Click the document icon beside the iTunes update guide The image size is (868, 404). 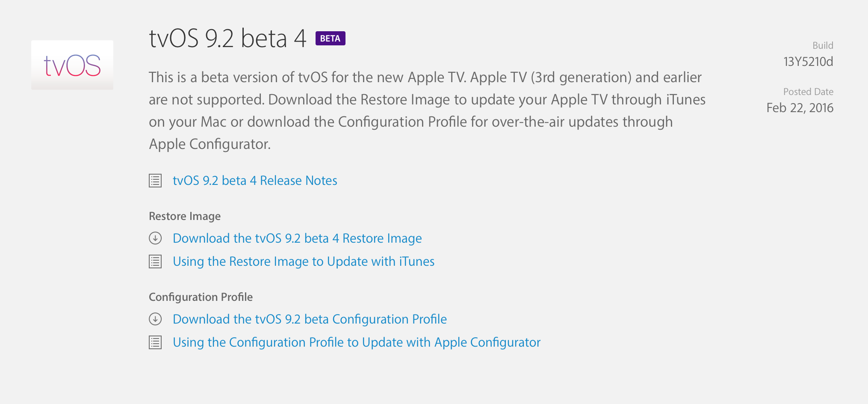point(155,261)
